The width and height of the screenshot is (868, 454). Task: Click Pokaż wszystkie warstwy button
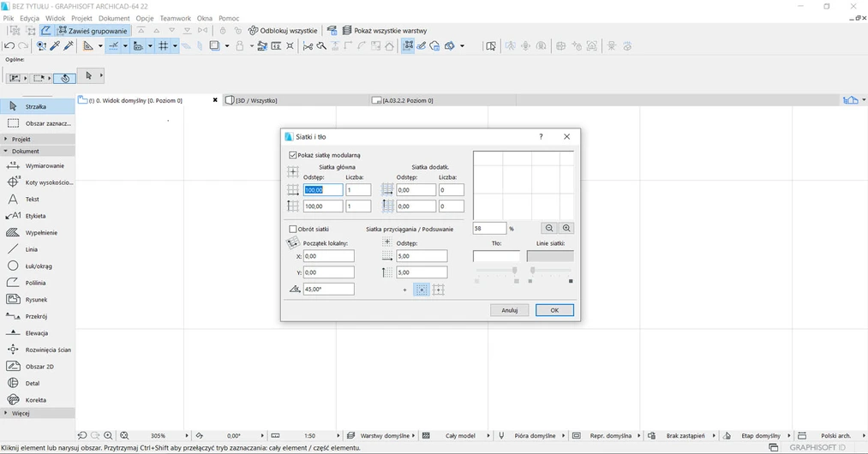[385, 31]
